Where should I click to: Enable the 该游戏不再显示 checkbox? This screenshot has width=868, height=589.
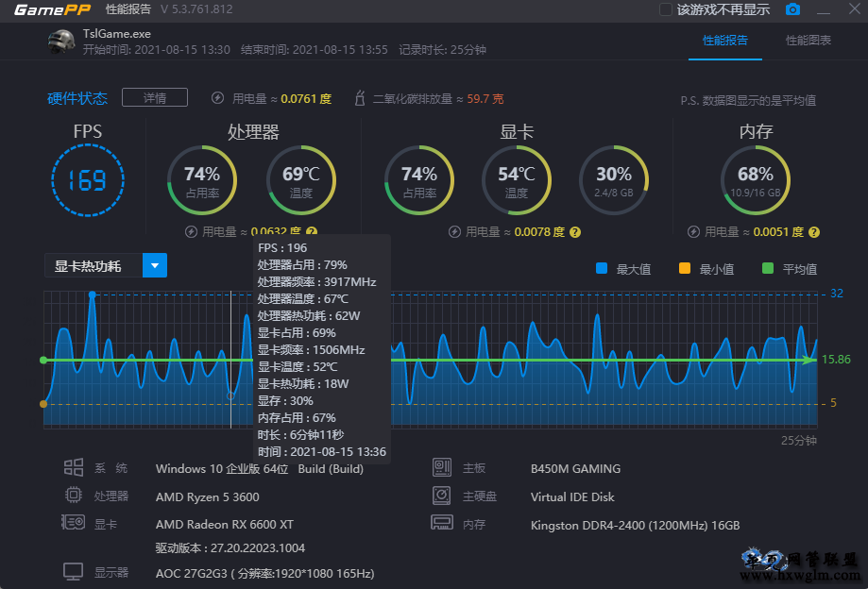tap(666, 9)
